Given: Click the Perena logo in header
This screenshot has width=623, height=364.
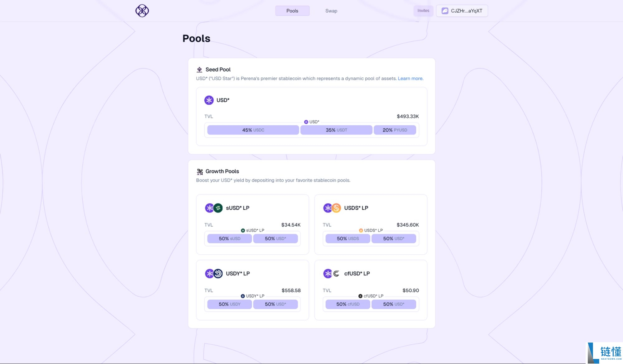Looking at the screenshot, I should pos(142,11).
